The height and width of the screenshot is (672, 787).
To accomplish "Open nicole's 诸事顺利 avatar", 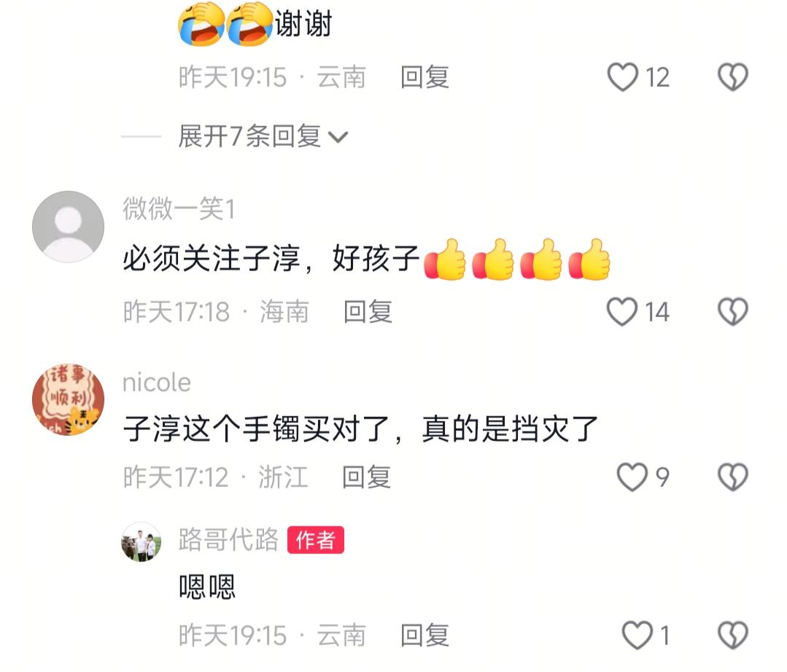I will (x=69, y=399).
